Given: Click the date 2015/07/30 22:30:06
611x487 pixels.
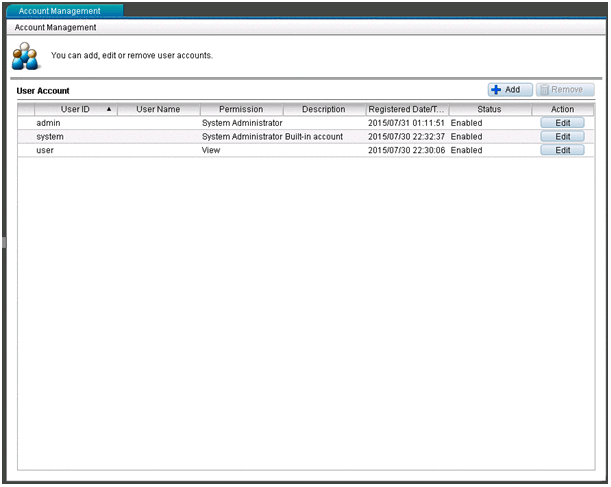Looking at the screenshot, I should click(x=406, y=150).
